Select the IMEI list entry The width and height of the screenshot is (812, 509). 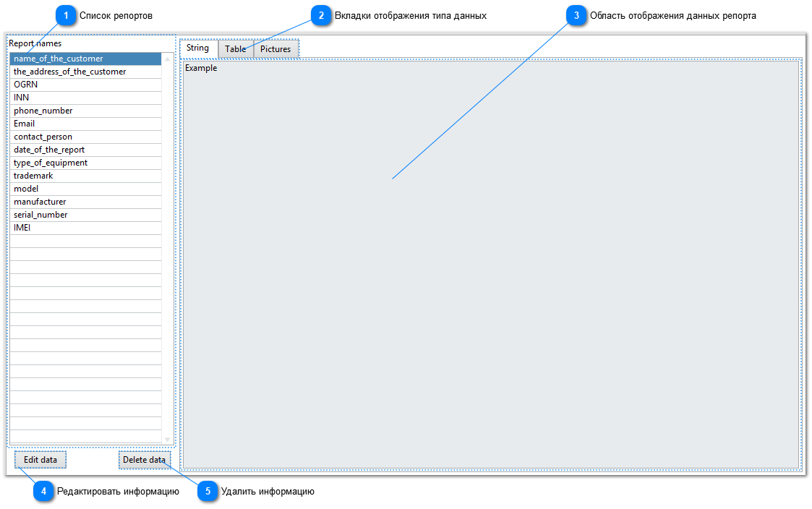pyautogui.click(x=22, y=228)
